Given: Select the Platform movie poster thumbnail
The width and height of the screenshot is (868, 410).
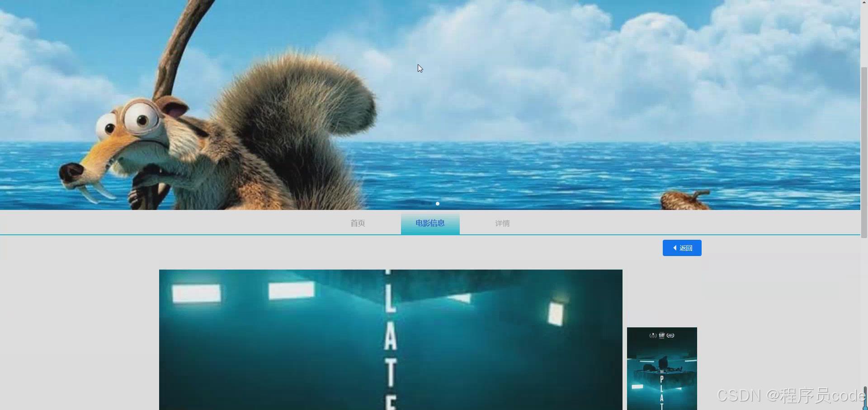Looking at the screenshot, I should point(662,368).
